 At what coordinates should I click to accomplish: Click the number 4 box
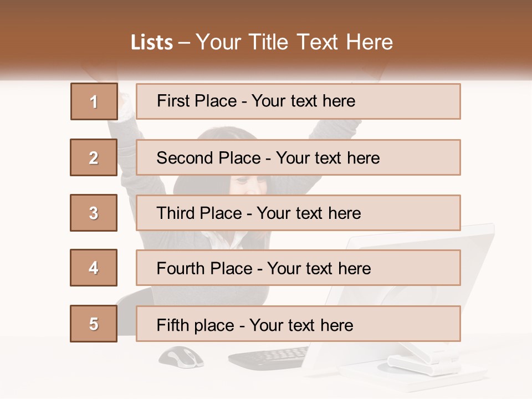click(x=94, y=268)
